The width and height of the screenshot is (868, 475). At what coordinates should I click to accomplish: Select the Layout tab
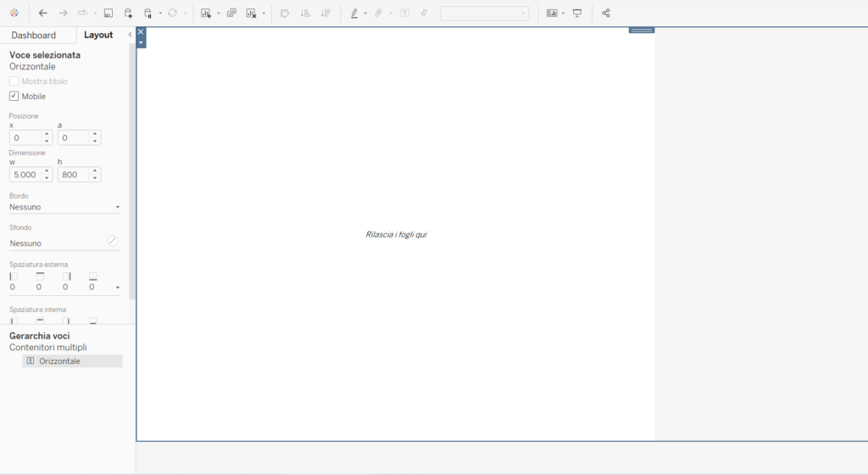[x=98, y=35]
